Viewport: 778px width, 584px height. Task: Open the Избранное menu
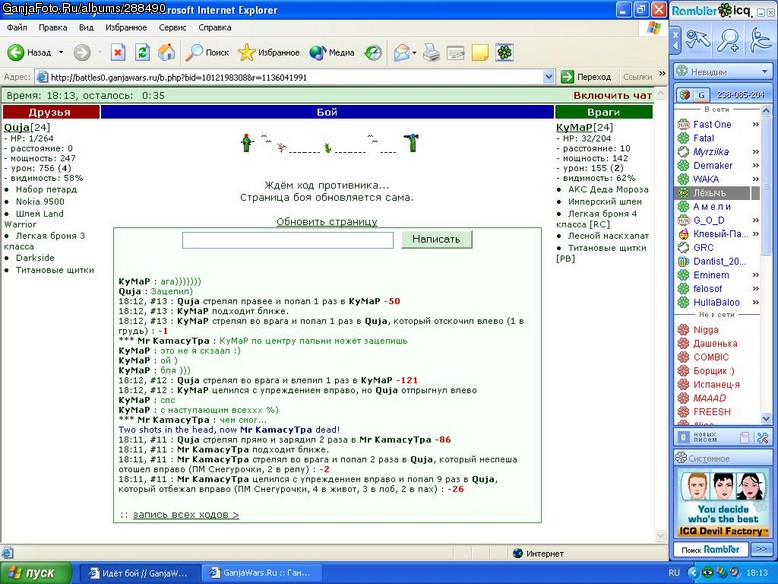126,27
